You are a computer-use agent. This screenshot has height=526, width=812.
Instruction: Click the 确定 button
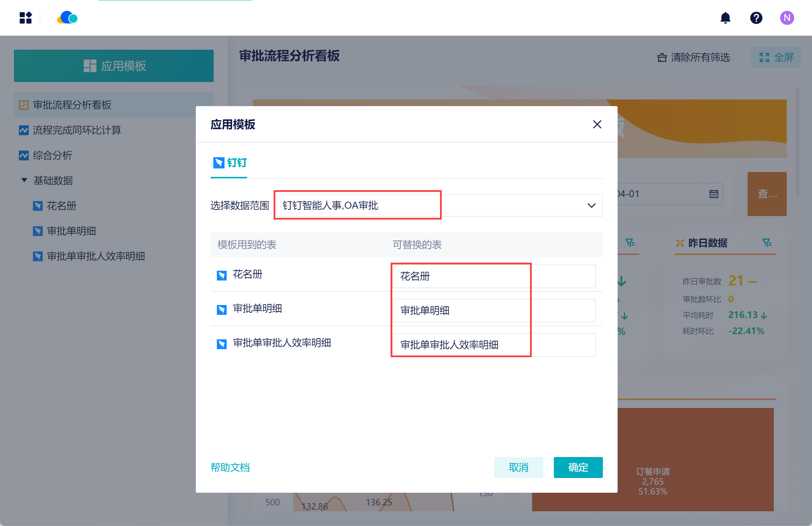pos(578,467)
